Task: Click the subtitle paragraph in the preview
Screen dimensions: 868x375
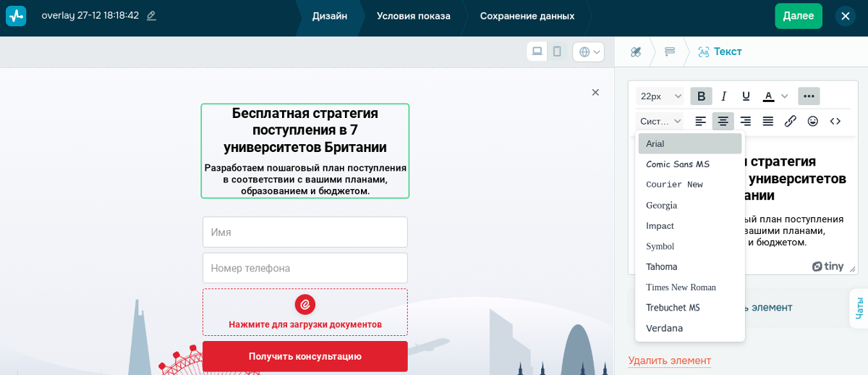Action: [305, 180]
